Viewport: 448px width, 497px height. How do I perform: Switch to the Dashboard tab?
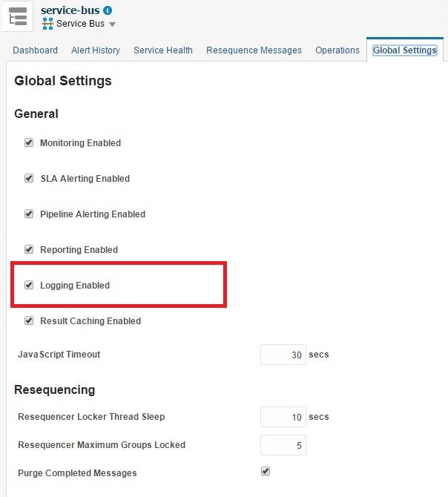coord(35,50)
